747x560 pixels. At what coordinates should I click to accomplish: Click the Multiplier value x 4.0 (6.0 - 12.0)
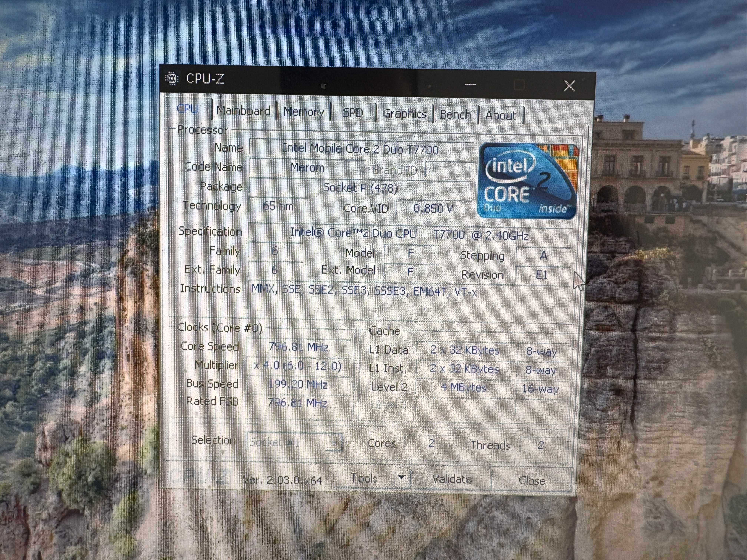pyautogui.click(x=298, y=366)
